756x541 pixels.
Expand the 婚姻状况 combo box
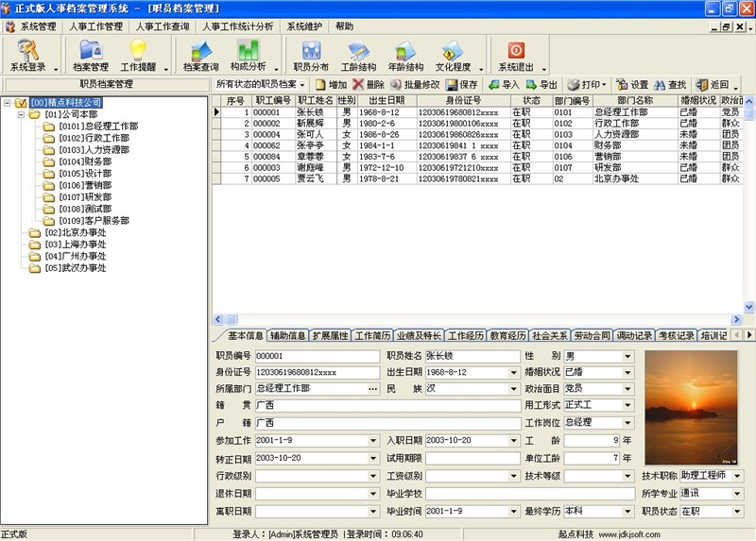627,372
